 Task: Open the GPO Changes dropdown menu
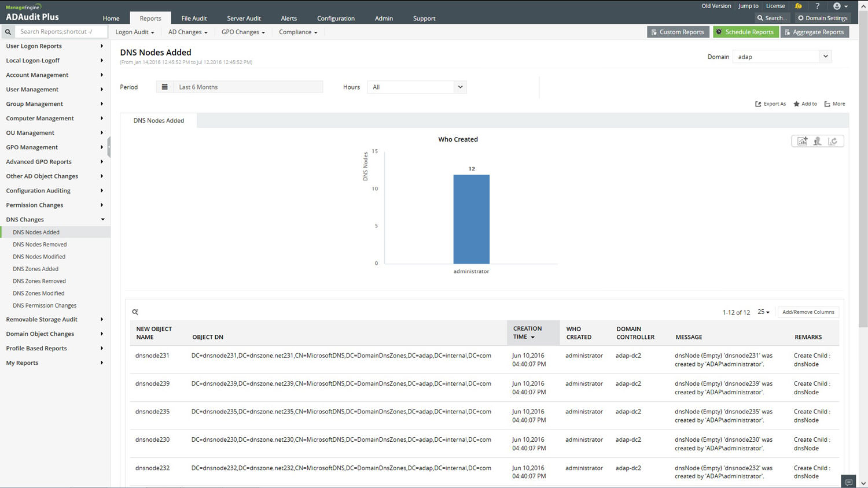[243, 32]
